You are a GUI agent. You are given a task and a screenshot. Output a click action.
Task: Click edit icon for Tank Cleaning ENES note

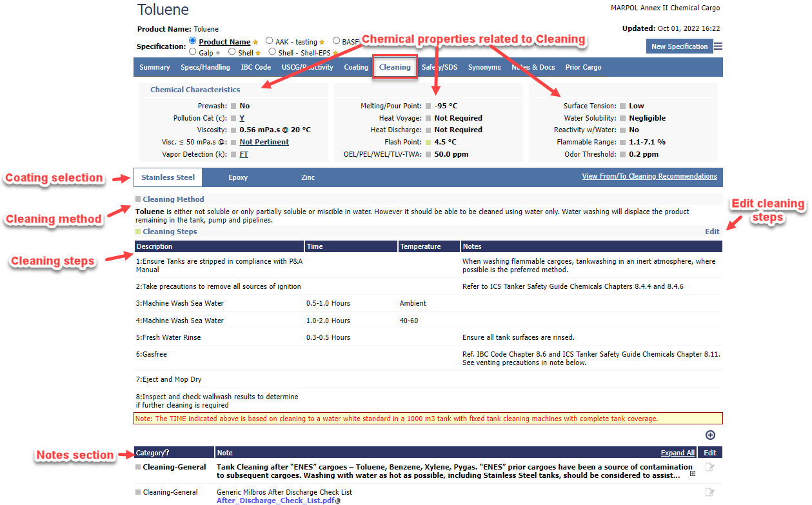tap(709, 467)
